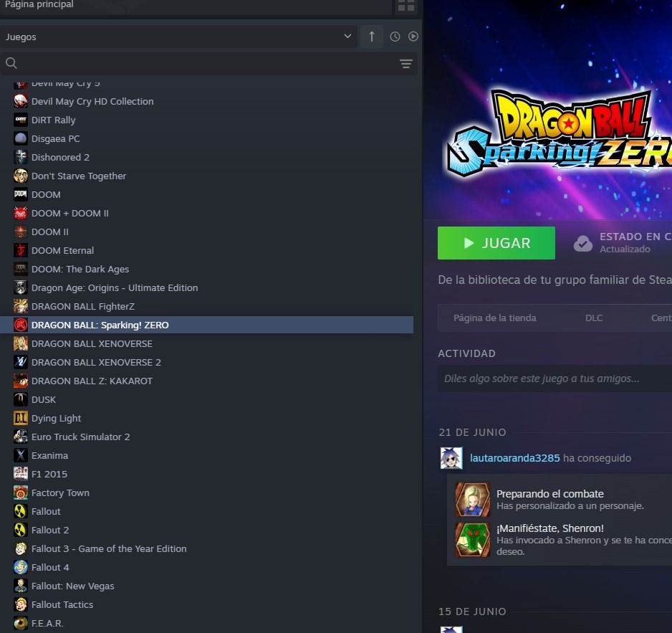Open Euro Truck Simulator 2 icon
The height and width of the screenshot is (633, 672).
(x=21, y=437)
